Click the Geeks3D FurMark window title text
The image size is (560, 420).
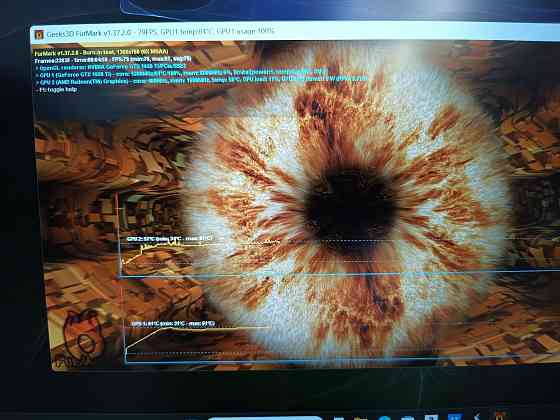click(x=160, y=32)
